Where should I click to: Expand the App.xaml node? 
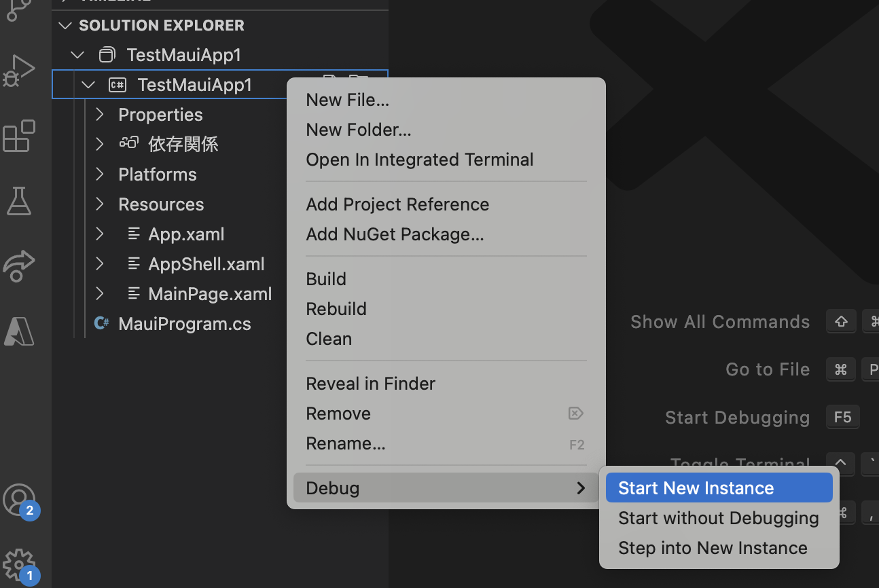point(100,234)
